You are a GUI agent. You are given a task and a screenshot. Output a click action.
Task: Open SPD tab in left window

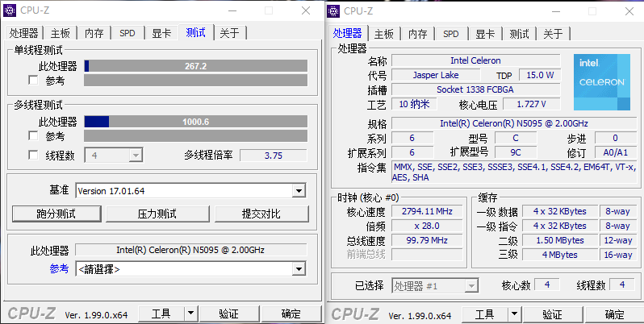coord(128,33)
